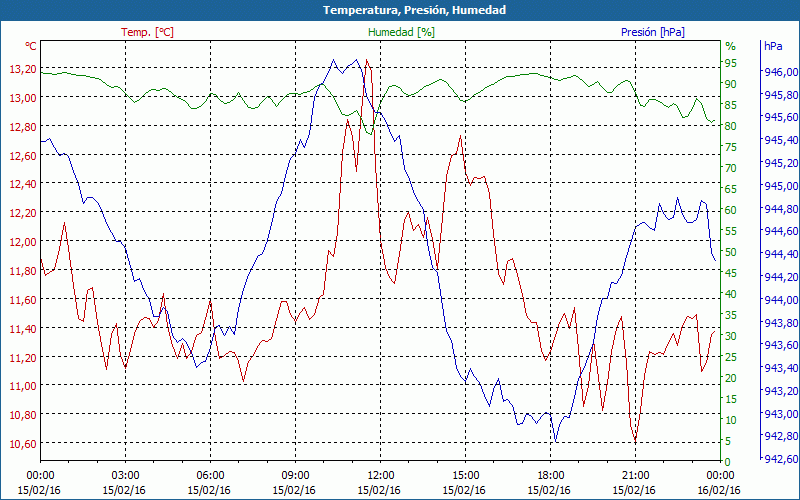This screenshot has width=800, height=500.
Task: Click the '40' humidity axis value
Action: 731,294
